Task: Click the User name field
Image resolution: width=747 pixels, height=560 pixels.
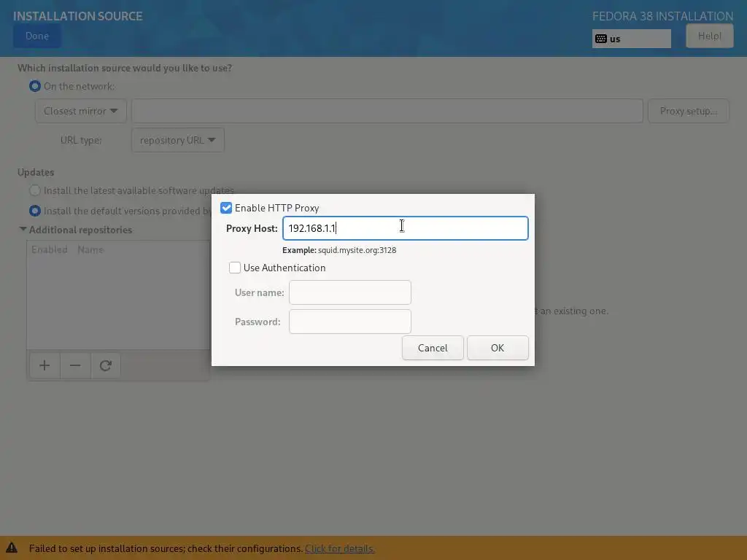Action: 349,292
